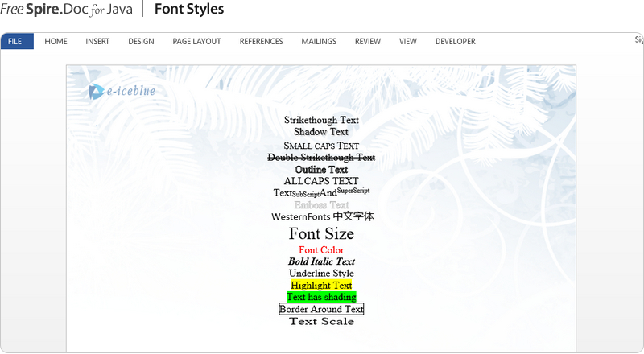644x354 pixels.
Task: Open the DESIGN tab
Action: (x=141, y=41)
